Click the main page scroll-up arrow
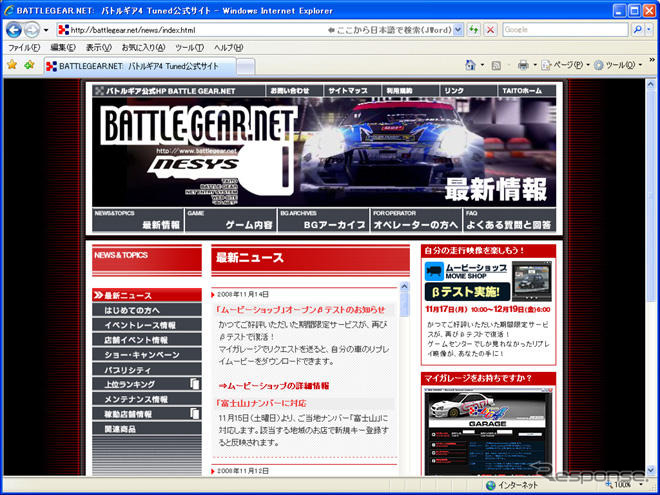660x495 pixels. pos(651,84)
